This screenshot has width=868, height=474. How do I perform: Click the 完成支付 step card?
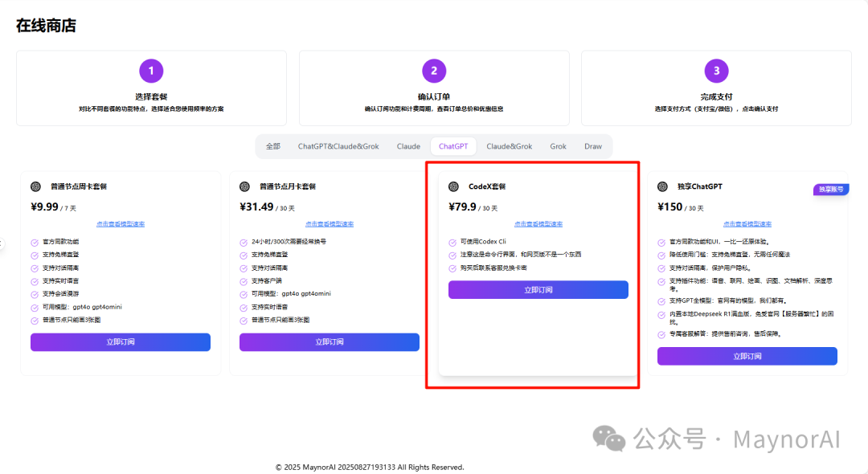click(716, 88)
